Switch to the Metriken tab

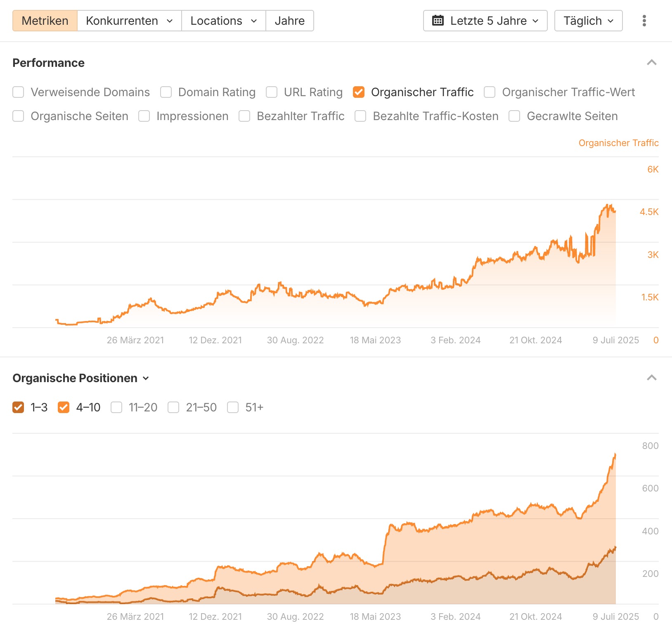tap(45, 21)
